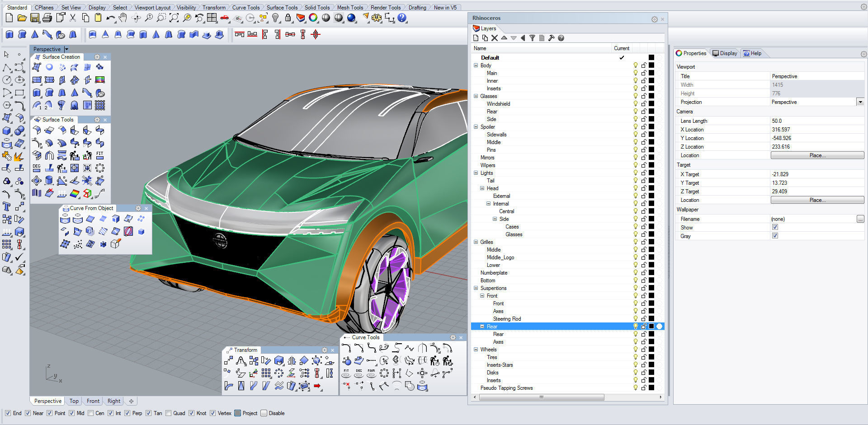The height and width of the screenshot is (425, 868).
Task: Click the Render color wheel icon
Action: coord(313,18)
